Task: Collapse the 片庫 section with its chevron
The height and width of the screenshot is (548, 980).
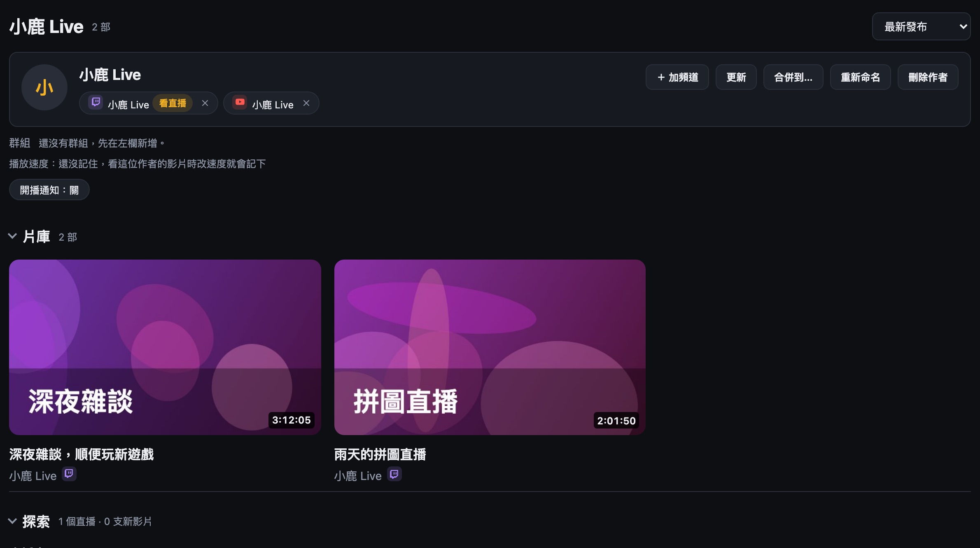Action: 12,236
